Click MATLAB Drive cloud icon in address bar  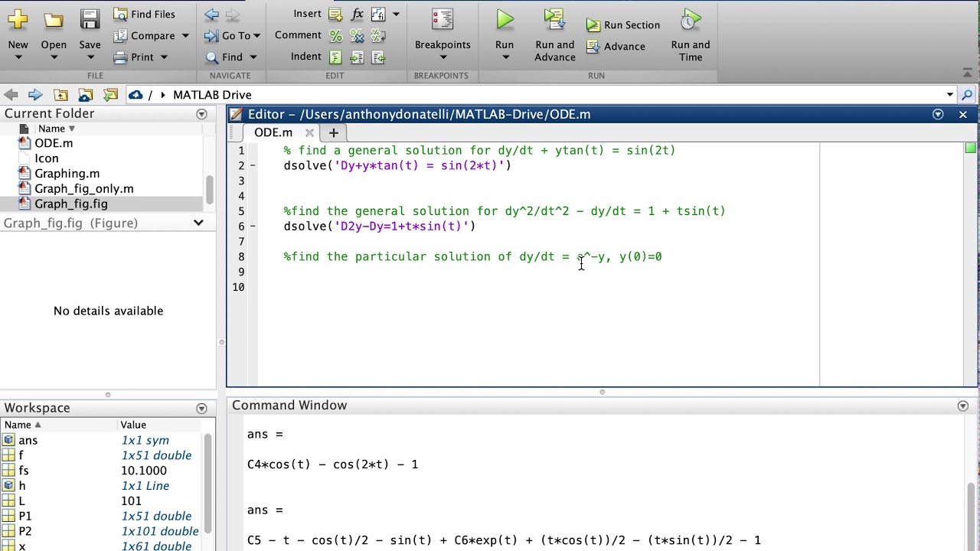tap(136, 95)
